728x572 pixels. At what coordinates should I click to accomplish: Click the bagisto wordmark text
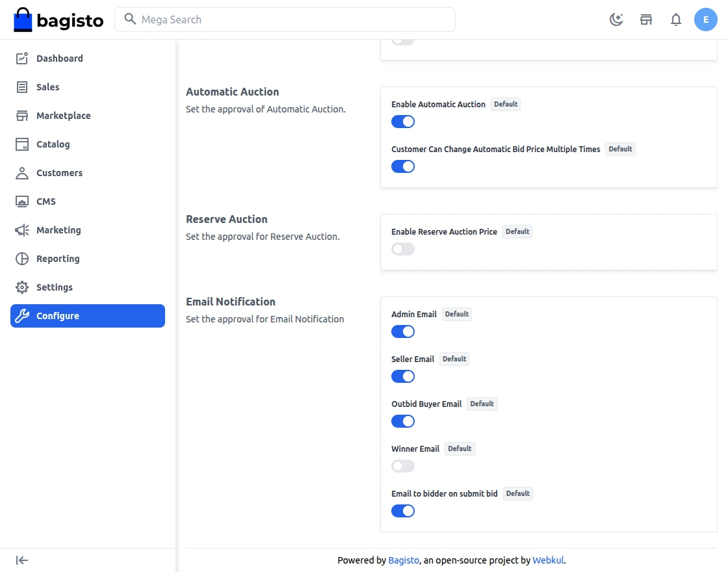pyautogui.click(x=70, y=20)
